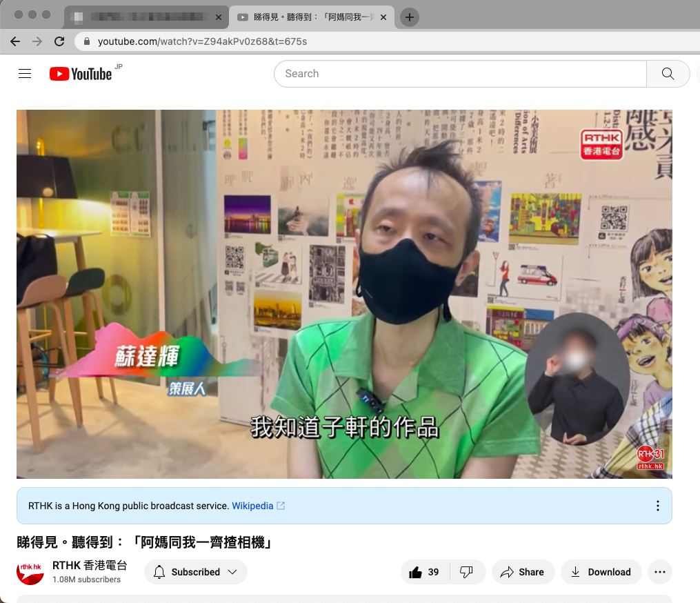Like the video with 39 likes
Viewport: 700px width, 603px height.
tap(424, 572)
